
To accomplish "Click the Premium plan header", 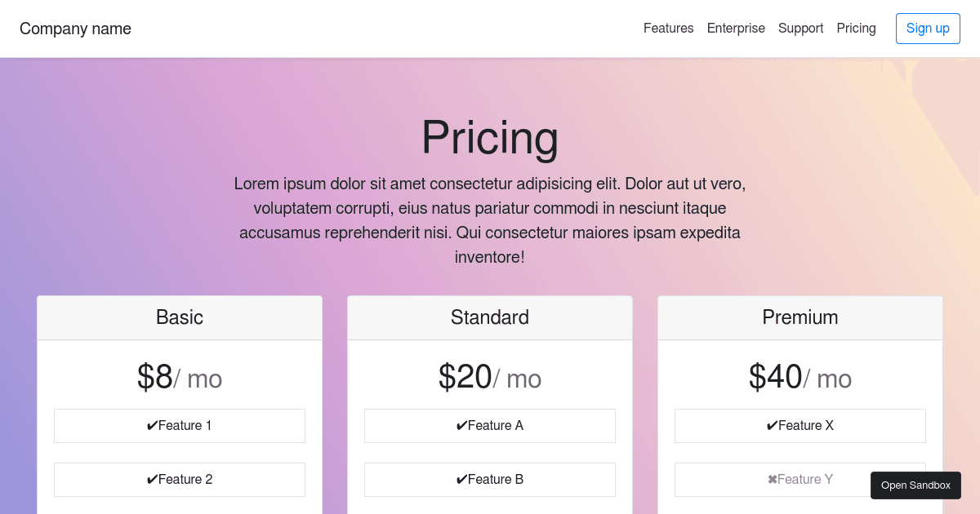I will pyautogui.click(x=800, y=317).
